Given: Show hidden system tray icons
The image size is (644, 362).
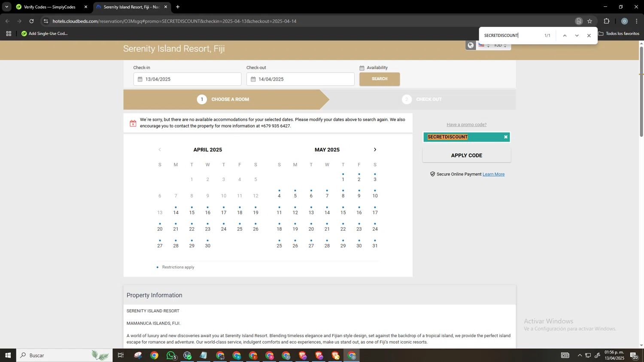Looking at the screenshot, I should point(580,355).
